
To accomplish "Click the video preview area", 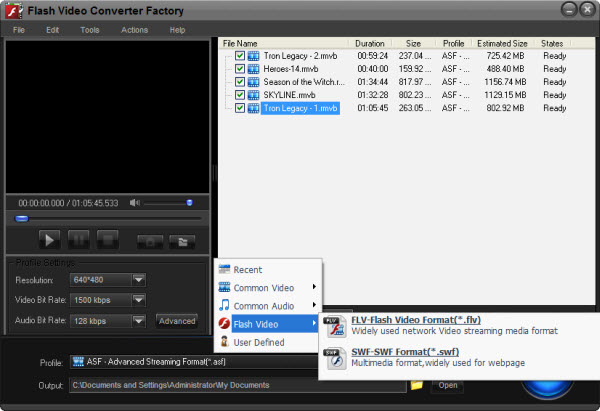I will pos(108,117).
